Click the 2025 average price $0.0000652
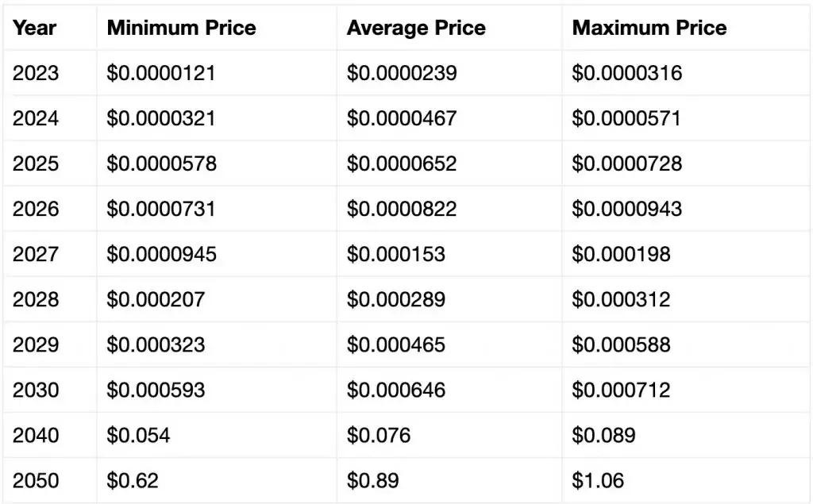Image resolution: width=813 pixels, height=504 pixels. pos(402,164)
